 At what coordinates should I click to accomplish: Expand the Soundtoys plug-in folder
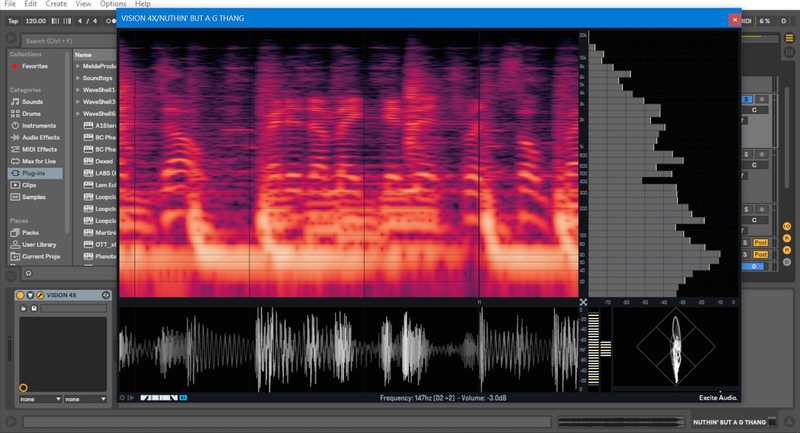[78, 78]
